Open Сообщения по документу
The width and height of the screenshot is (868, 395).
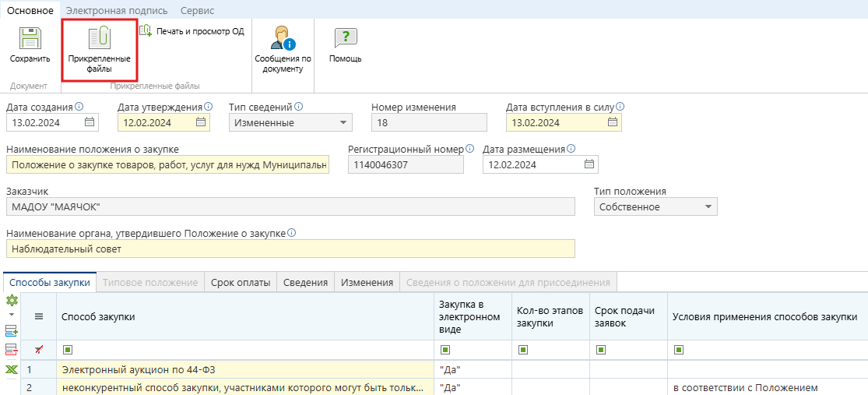point(283,48)
